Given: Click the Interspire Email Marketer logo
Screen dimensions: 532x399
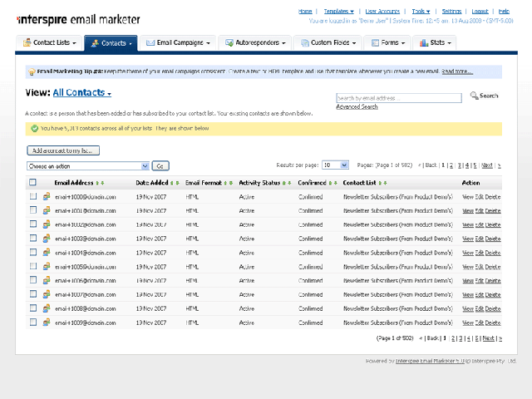Looking at the screenshot, I should coord(78,20).
